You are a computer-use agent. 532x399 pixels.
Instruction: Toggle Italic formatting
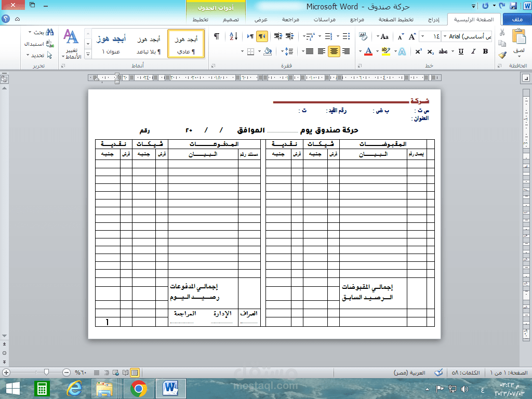click(473, 51)
